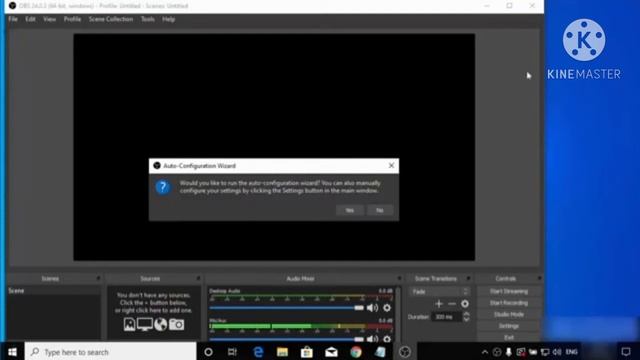Image resolution: width=640 pixels, height=360 pixels.
Task: Launch Google Chrome from taskbar
Action: tap(356, 352)
